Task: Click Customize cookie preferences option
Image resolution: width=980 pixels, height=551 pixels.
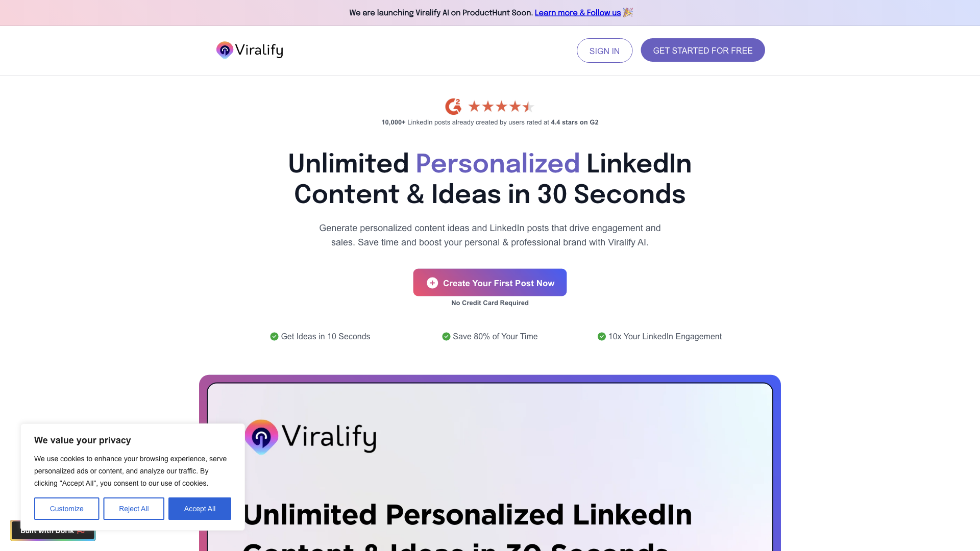Action: point(67,509)
